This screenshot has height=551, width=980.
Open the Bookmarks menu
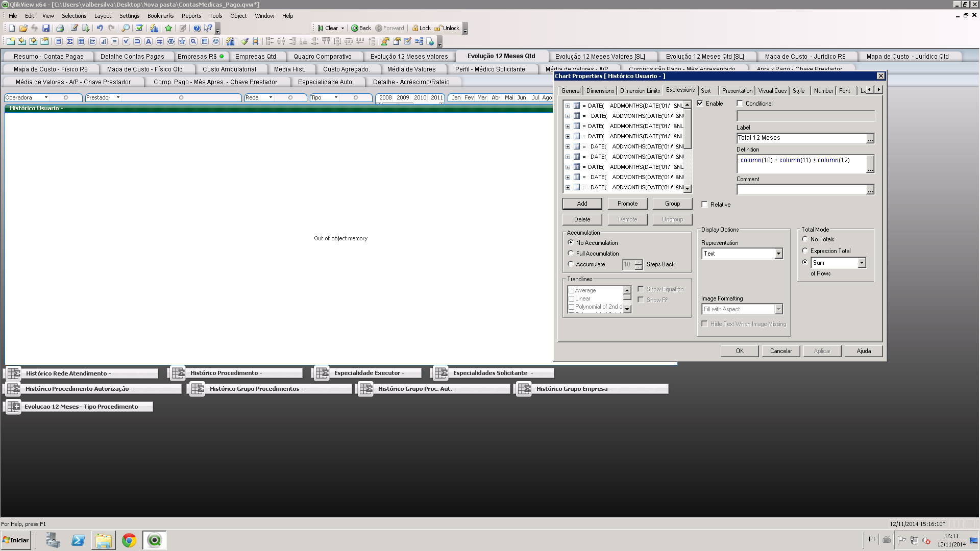click(160, 16)
